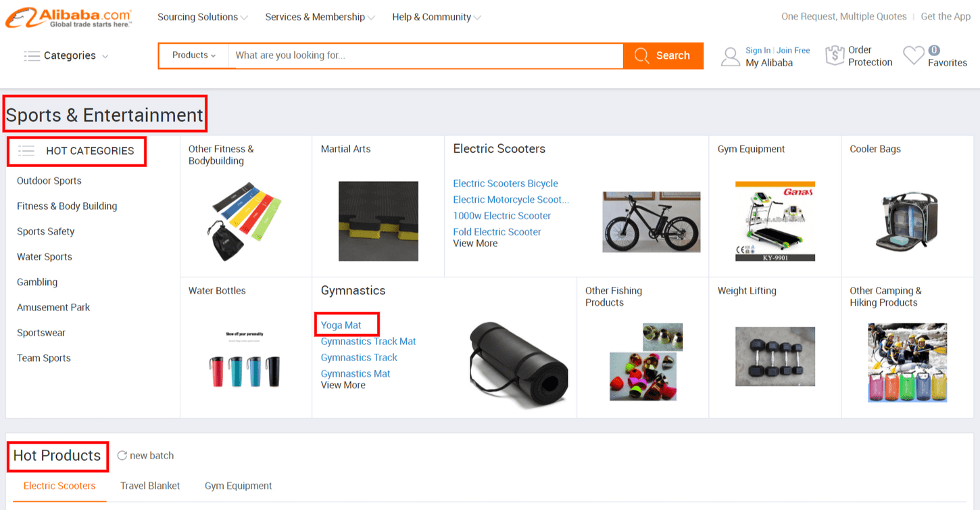980x510 pixels.
Task: Click the Categories hamburger icon
Action: coord(32,55)
